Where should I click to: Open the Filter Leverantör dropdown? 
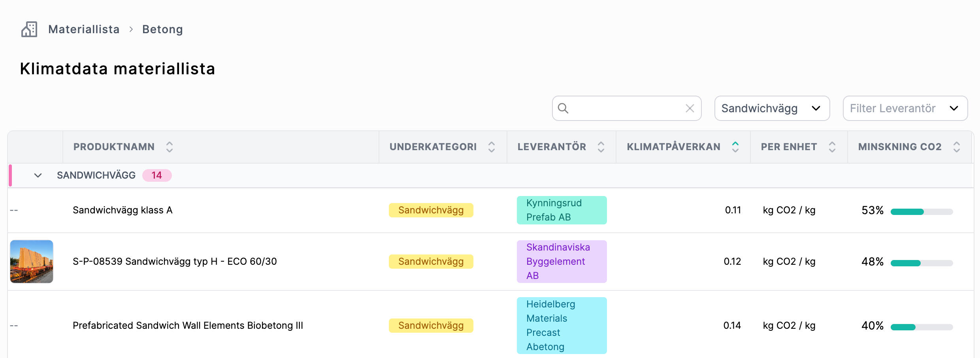coord(905,108)
